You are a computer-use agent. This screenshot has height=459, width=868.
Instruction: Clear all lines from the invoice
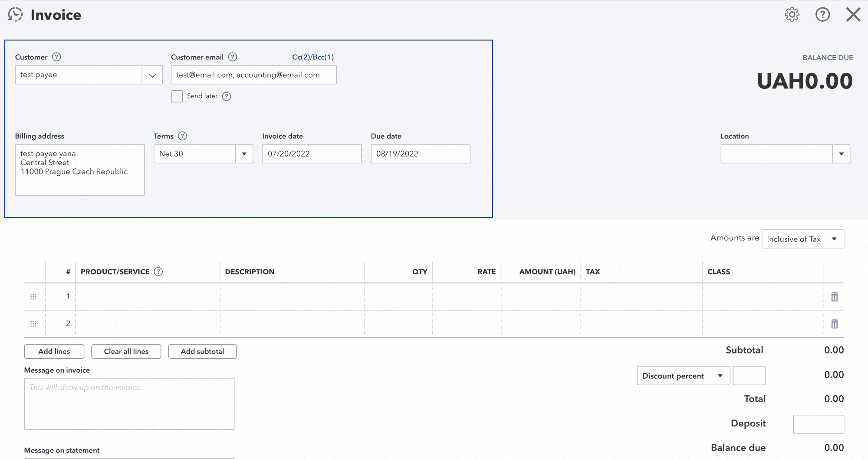coord(126,351)
